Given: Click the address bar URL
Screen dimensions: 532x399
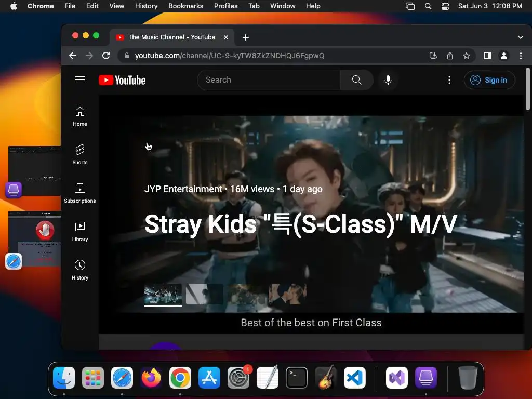Looking at the screenshot, I should click(229, 56).
